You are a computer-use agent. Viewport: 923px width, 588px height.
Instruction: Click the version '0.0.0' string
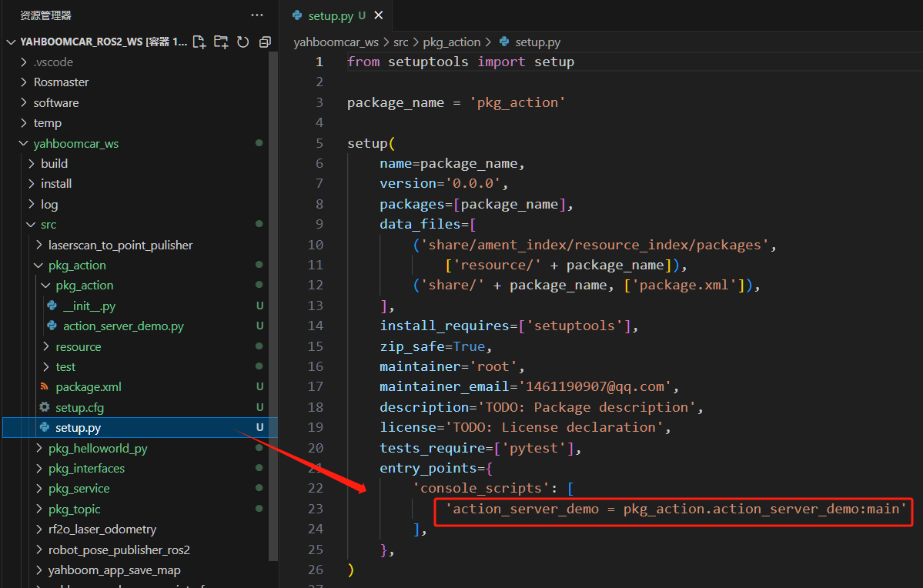(472, 184)
